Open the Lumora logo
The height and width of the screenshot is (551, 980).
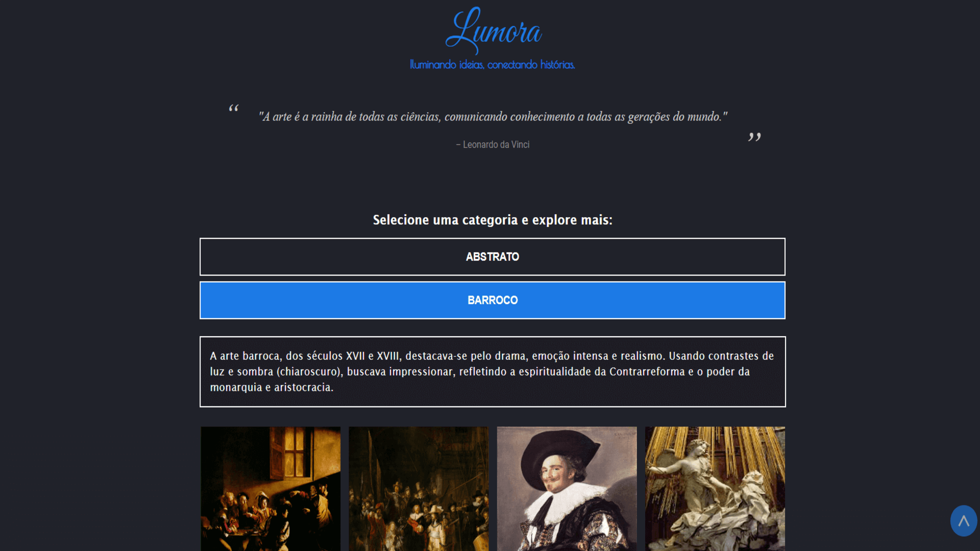coord(493,31)
